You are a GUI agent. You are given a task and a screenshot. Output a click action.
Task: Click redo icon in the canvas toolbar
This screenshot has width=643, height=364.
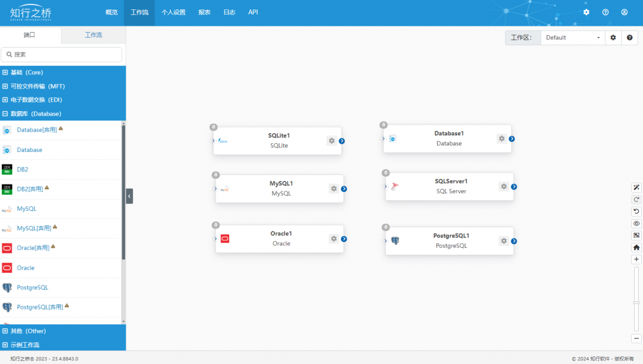(637, 200)
